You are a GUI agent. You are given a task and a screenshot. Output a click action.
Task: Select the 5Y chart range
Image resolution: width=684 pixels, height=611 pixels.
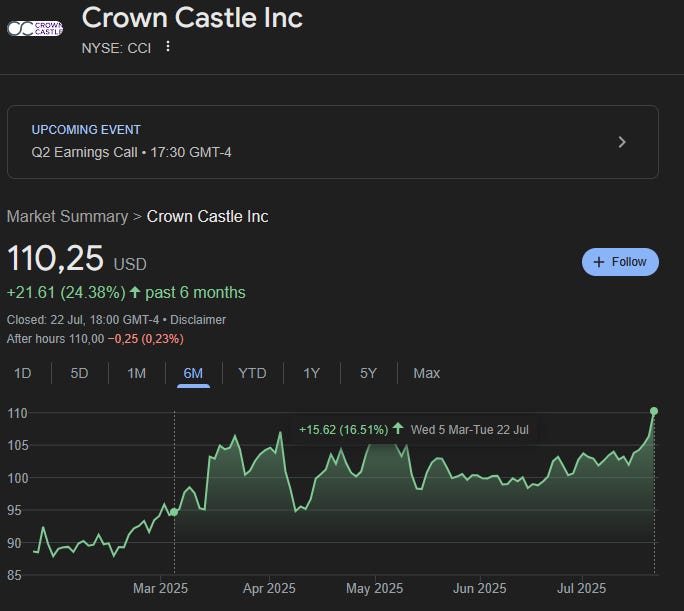tap(368, 373)
